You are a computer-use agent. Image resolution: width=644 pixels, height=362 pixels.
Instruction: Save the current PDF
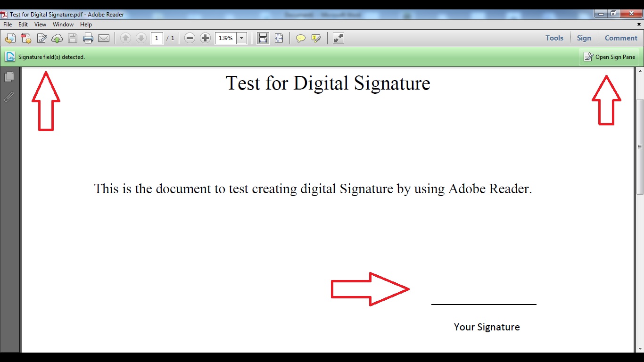point(72,38)
